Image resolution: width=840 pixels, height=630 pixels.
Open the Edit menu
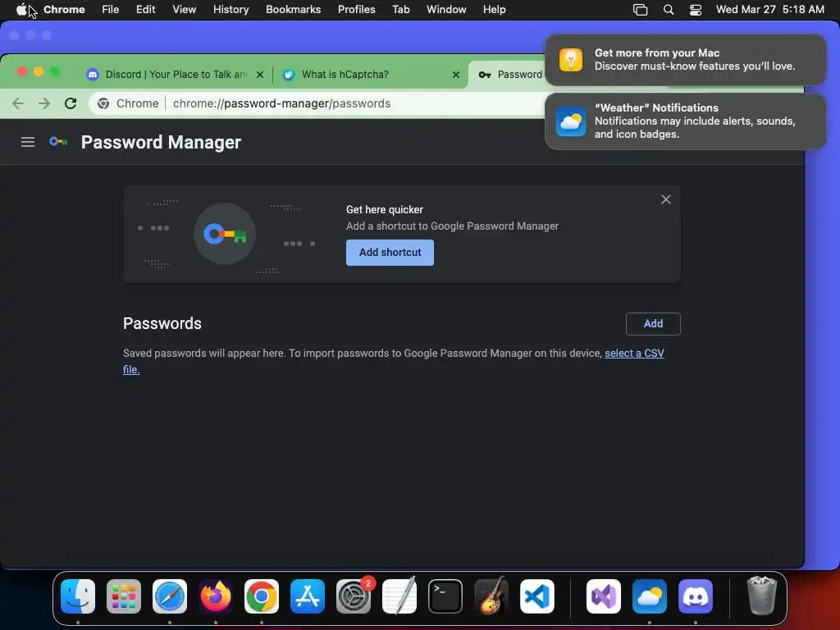point(146,9)
